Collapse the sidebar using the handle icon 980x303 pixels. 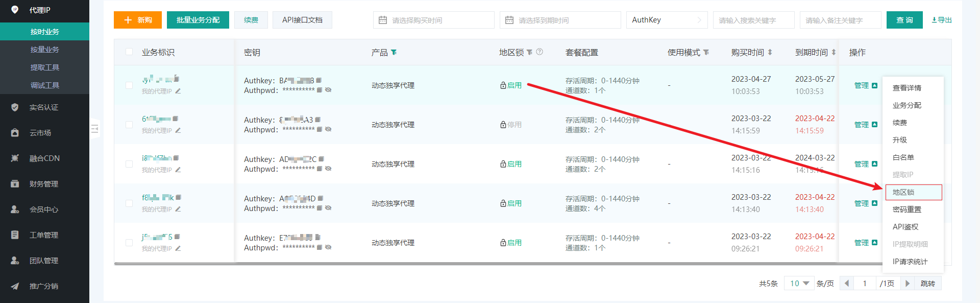click(x=94, y=129)
